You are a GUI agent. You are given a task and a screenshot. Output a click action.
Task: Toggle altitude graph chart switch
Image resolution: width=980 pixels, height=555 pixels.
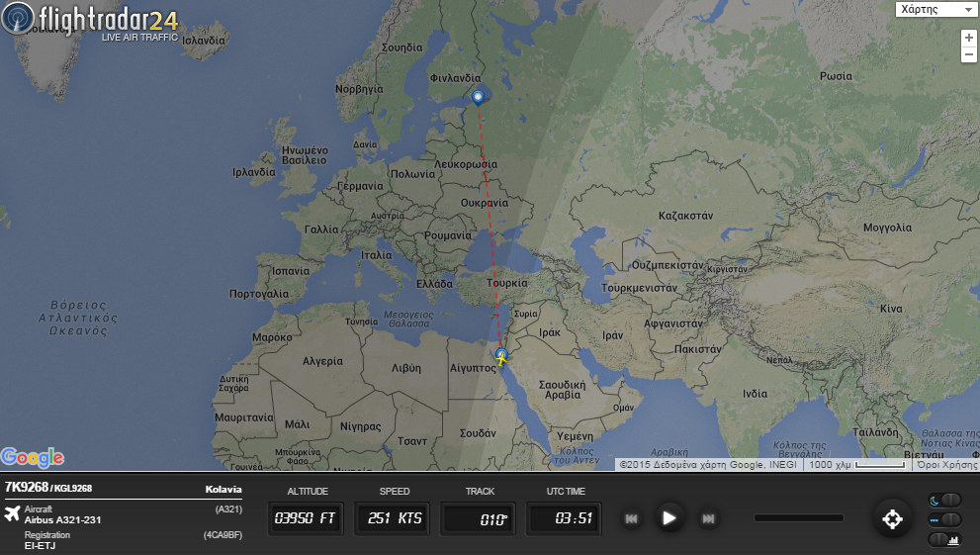tap(944, 539)
